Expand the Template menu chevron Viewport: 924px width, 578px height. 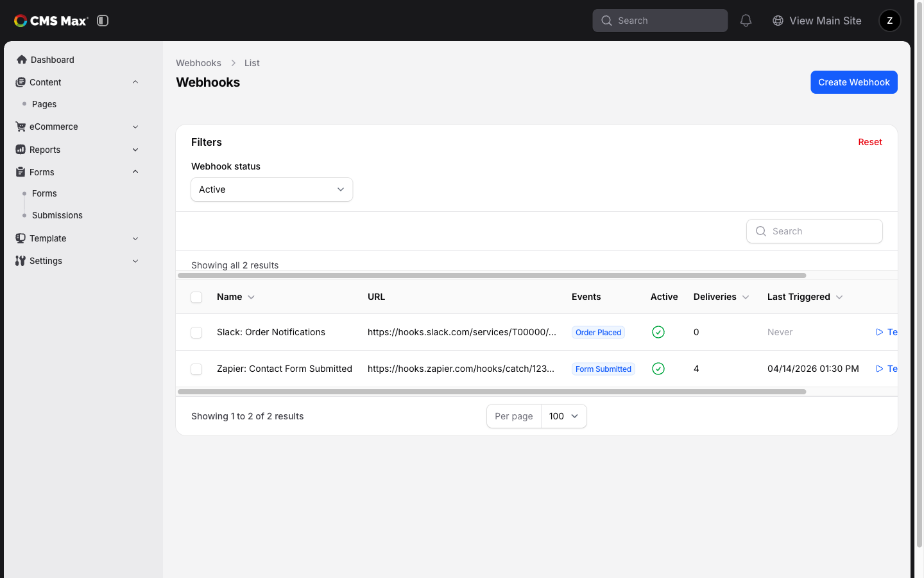[135, 238]
